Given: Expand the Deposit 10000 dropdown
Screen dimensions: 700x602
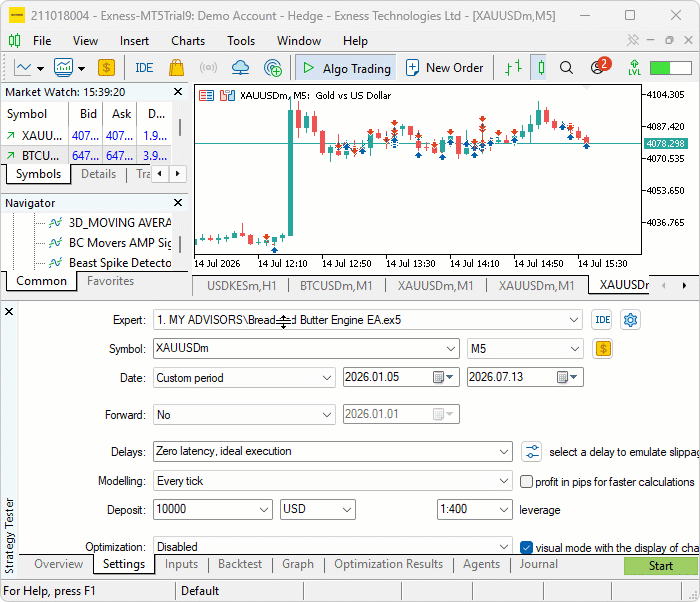Looking at the screenshot, I should pyautogui.click(x=264, y=510).
